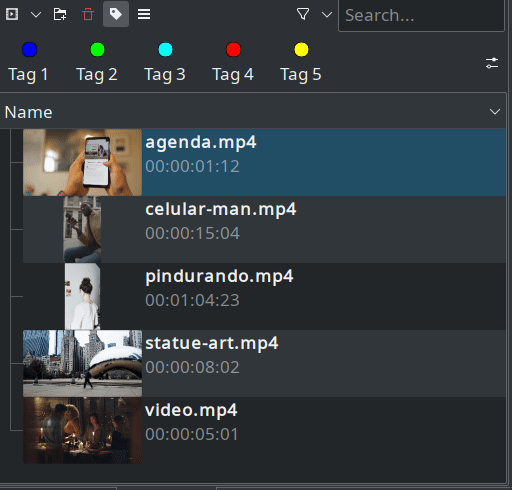Click the statue-art.mp4 thumbnail
Image resolution: width=512 pixels, height=490 pixels.
[82, 363]
